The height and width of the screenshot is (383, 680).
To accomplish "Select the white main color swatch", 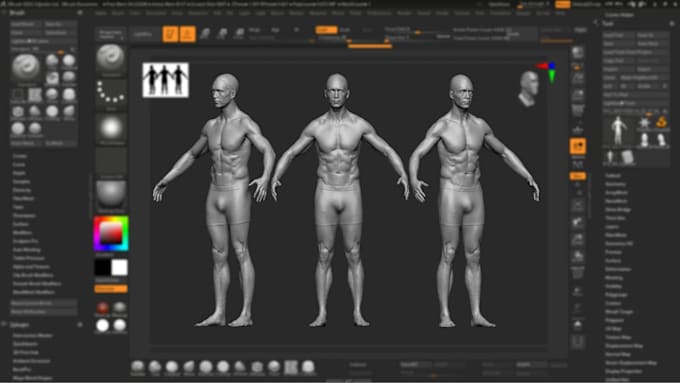I will tap(119, 268).
